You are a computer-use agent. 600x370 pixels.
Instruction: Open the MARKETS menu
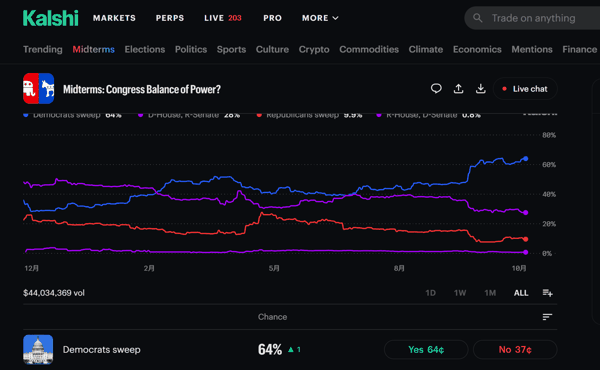(114, 18)
